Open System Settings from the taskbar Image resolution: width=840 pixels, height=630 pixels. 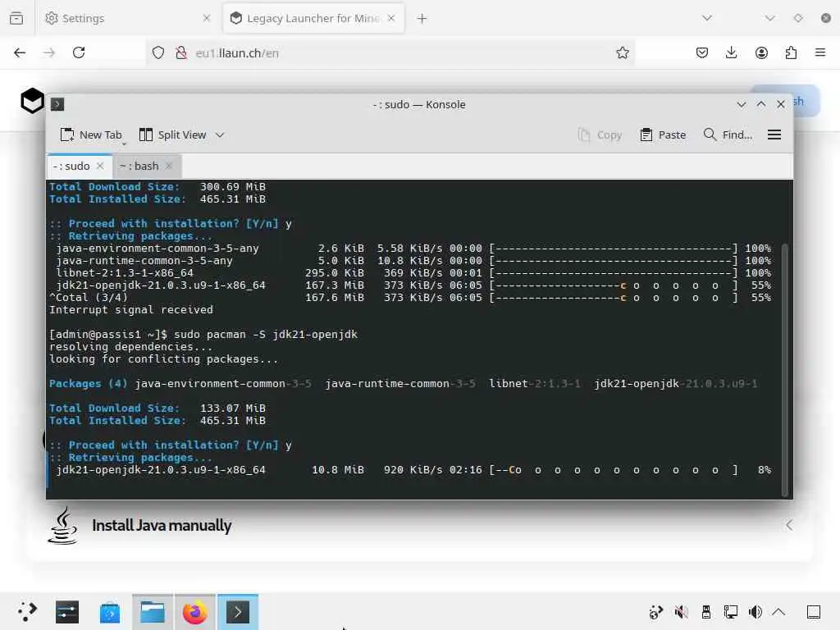(67, 612)
